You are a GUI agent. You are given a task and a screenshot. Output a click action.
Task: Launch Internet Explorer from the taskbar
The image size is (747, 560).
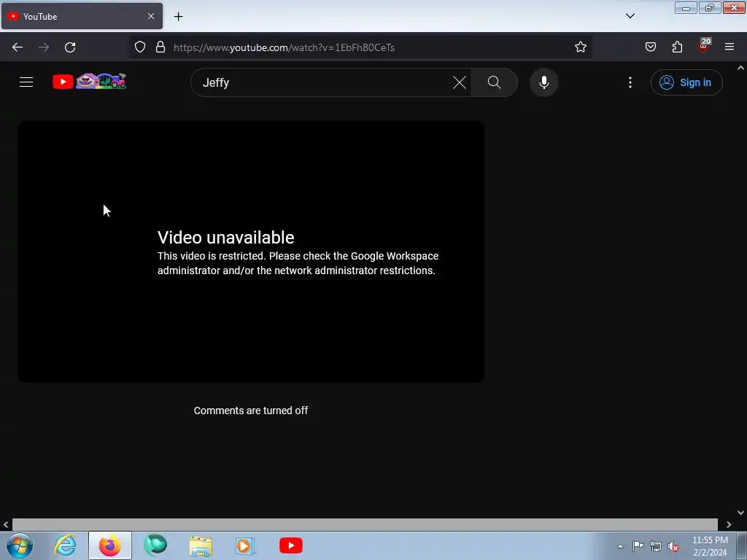coord(65,545)
